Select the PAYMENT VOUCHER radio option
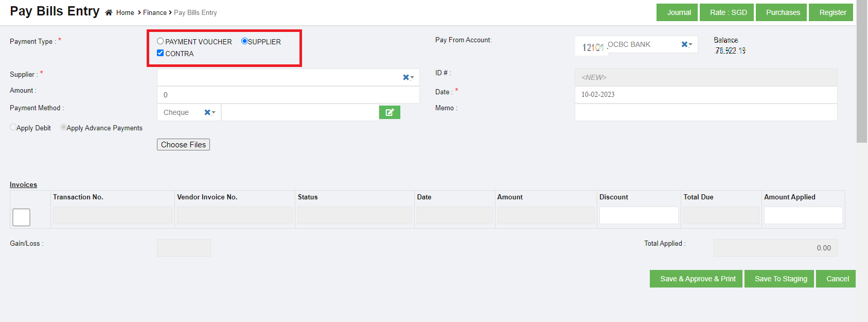This screenshot has width=868, height=322. [161, 41]
